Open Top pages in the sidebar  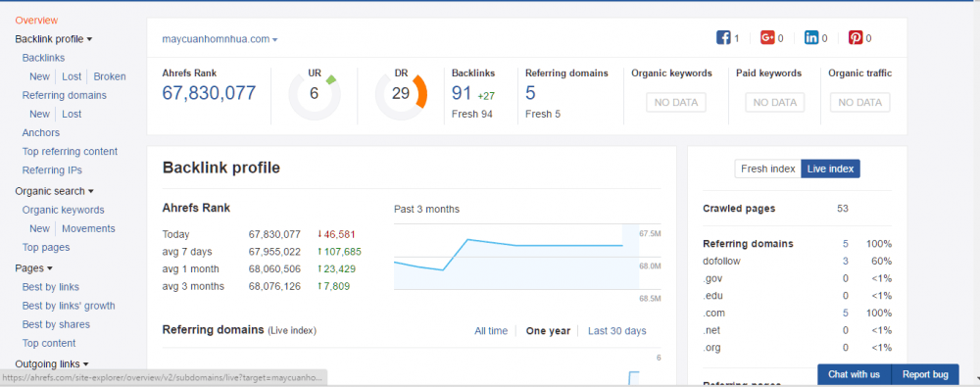46,248
